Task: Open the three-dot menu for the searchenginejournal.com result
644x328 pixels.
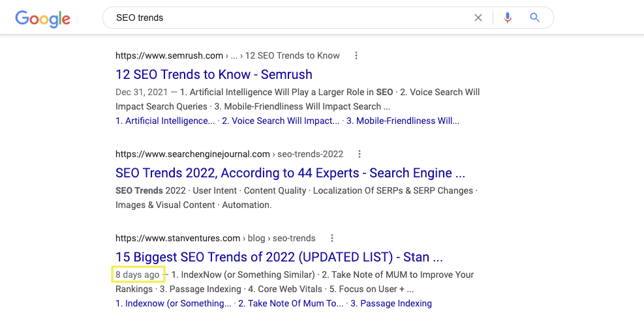Action: pyautogui.click(x=360, y=154)
